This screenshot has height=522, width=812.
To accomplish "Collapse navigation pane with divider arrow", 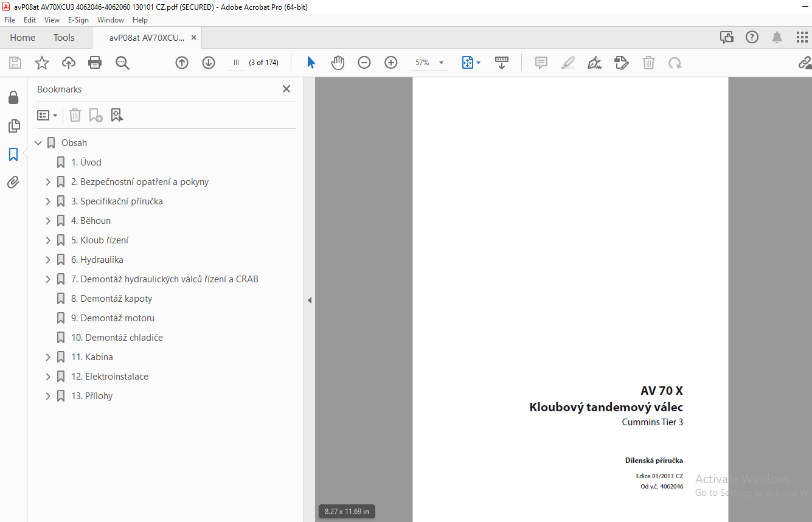I will 310,300.
